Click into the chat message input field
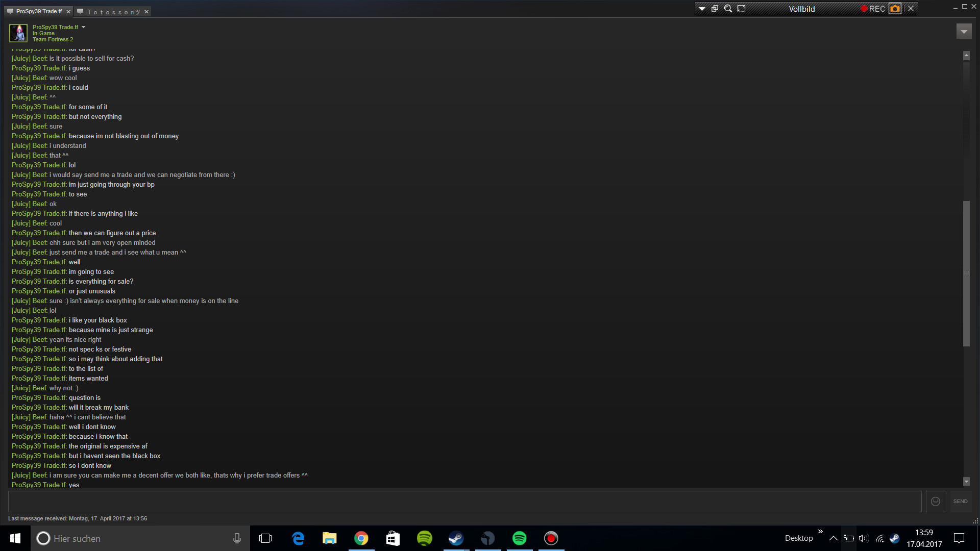 pos(464,502)
